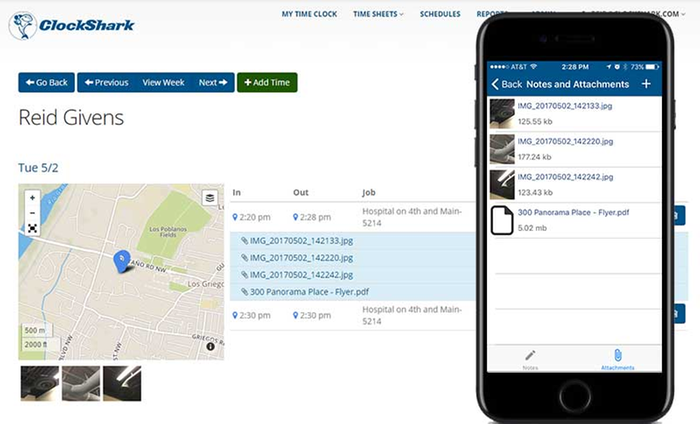Go to the Next day
700x424 pixels.
(213, 83)
